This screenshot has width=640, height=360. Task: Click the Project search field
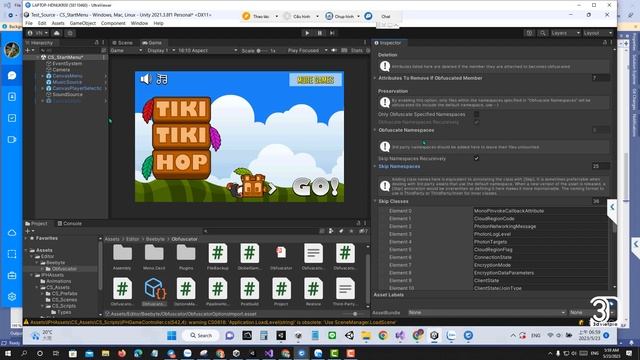tap(261, 231)
